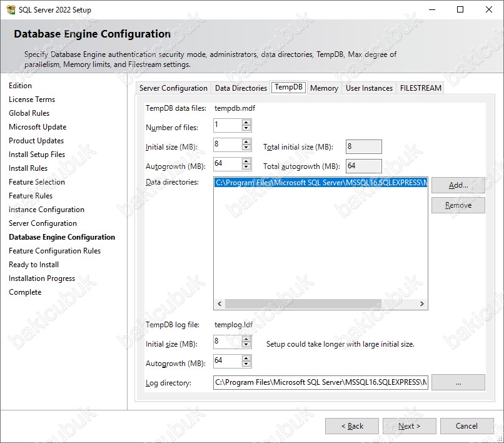
Task: Click Global Rules in the step list
Action: [x=29, y=113]
